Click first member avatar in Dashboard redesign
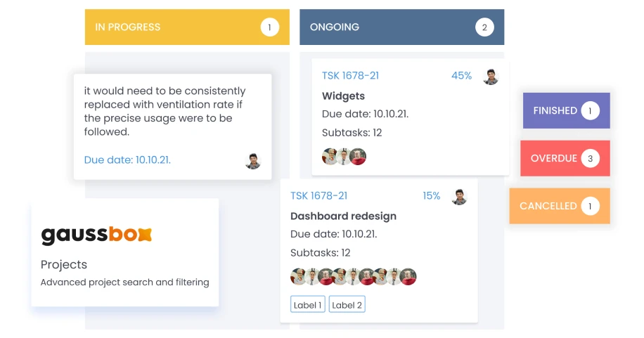This screenshot has height=338, width=644. pyautogui.click(x=299, y=277)
